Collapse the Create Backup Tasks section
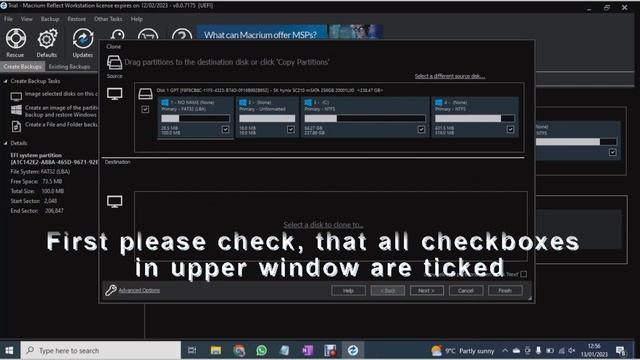 pos(6,81)
